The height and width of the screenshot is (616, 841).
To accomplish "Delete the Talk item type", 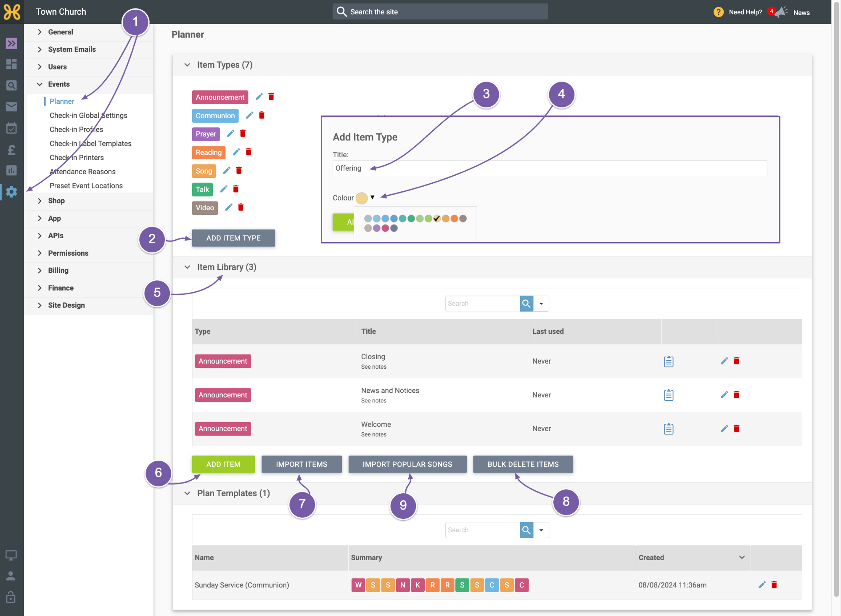I will 236,189.
